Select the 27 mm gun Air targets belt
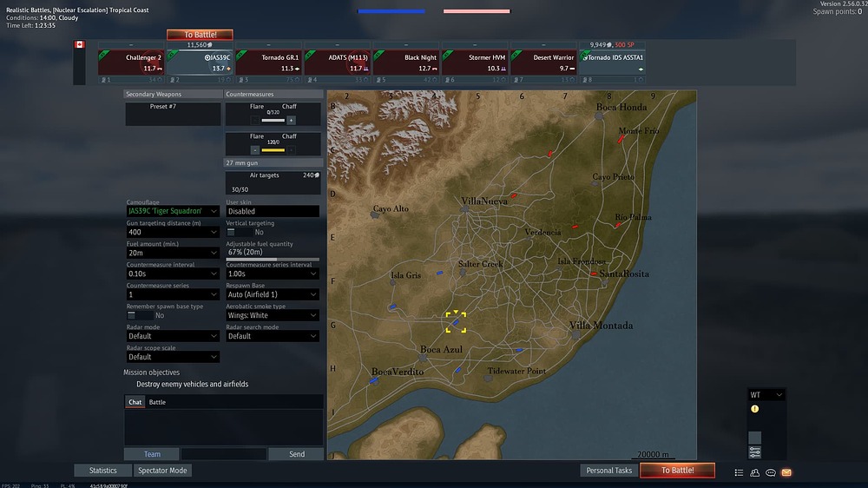The image size is (868, 488). click(x=273, y=182)
